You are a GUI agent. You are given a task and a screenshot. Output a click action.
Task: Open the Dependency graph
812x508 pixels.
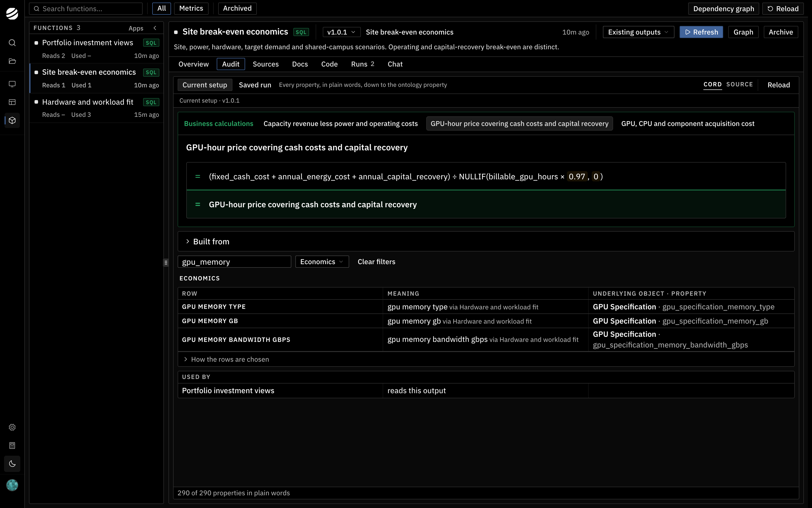723,9
